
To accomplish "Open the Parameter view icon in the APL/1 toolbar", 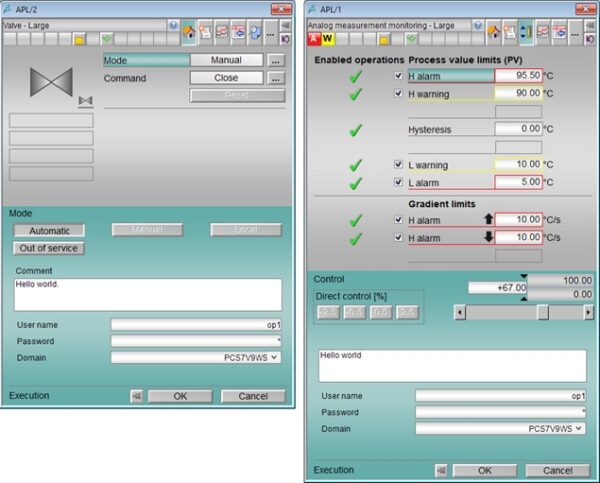I will coord(559,33).
